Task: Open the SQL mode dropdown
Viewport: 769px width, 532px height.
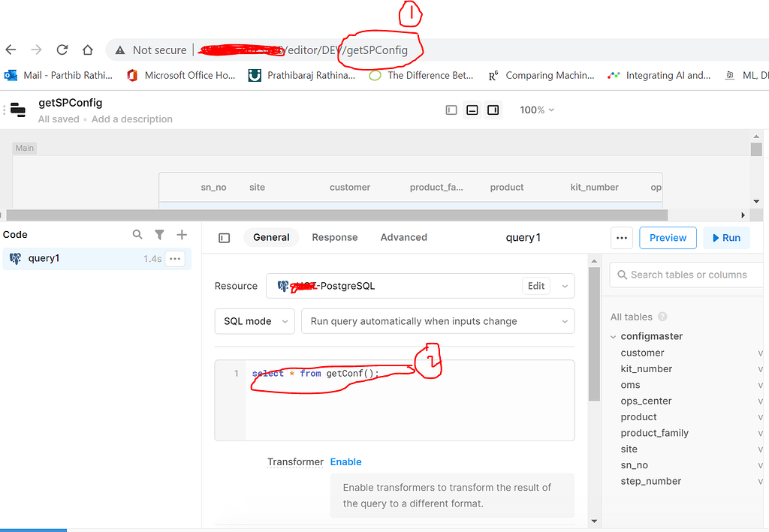Action: pyautogui.click(x=254, y=321)
